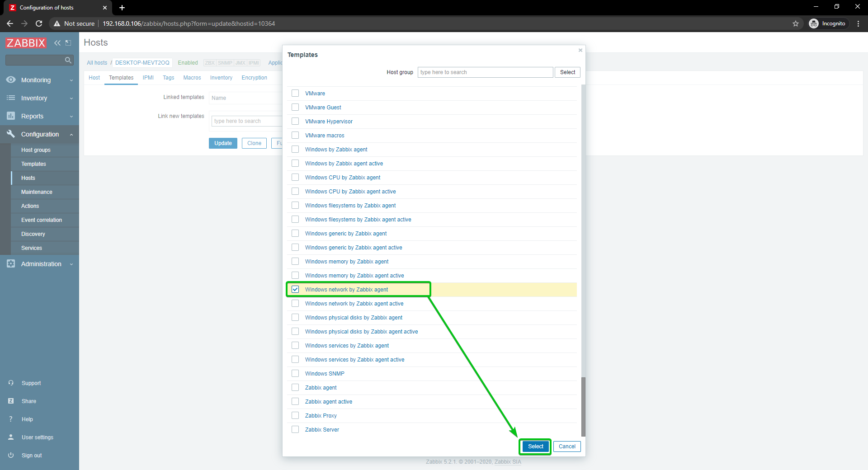Expand the Monitoring menu chevron
Viewport: 868px width, 470px height.
click(71, 80)
